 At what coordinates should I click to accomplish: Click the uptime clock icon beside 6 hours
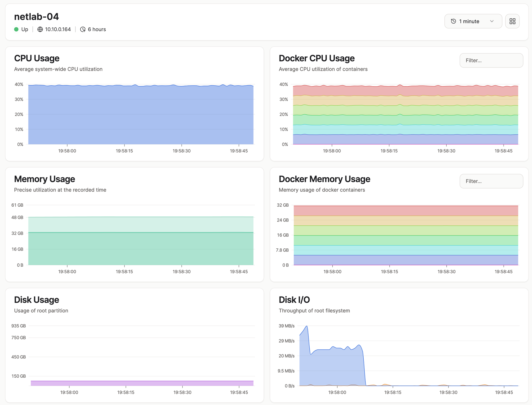83,29
